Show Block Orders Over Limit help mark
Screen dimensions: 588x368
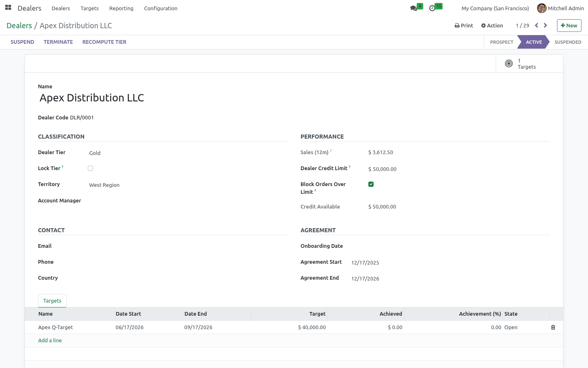[315, 191]
